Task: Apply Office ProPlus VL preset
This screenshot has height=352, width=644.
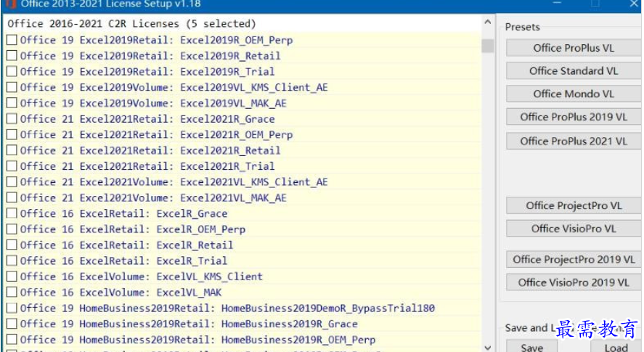Action: (574, 48)
